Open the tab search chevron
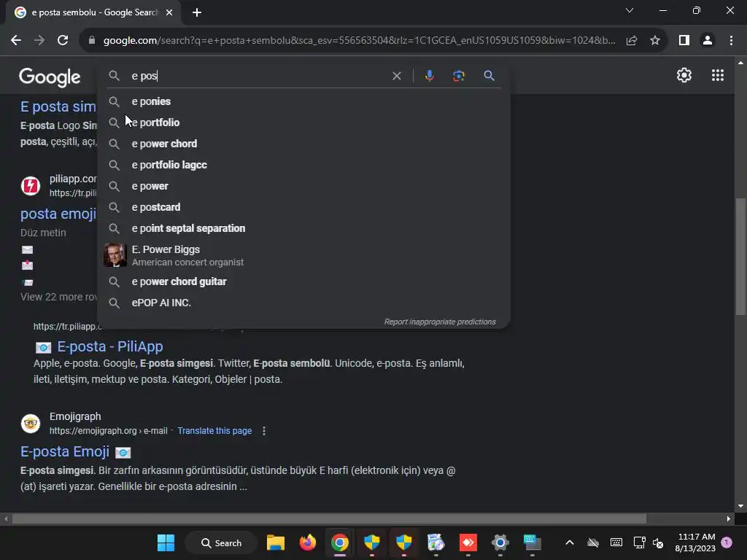 click(x=630, y=10)
